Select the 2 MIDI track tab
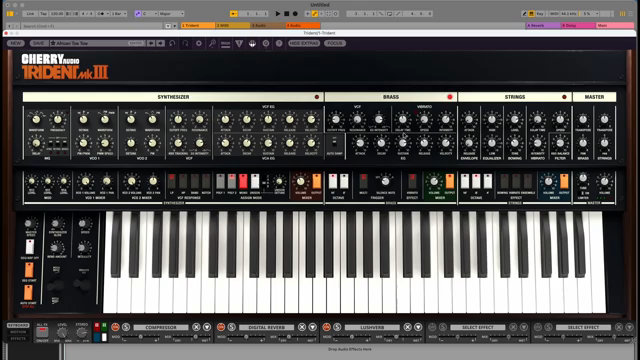 click(233, 25)
